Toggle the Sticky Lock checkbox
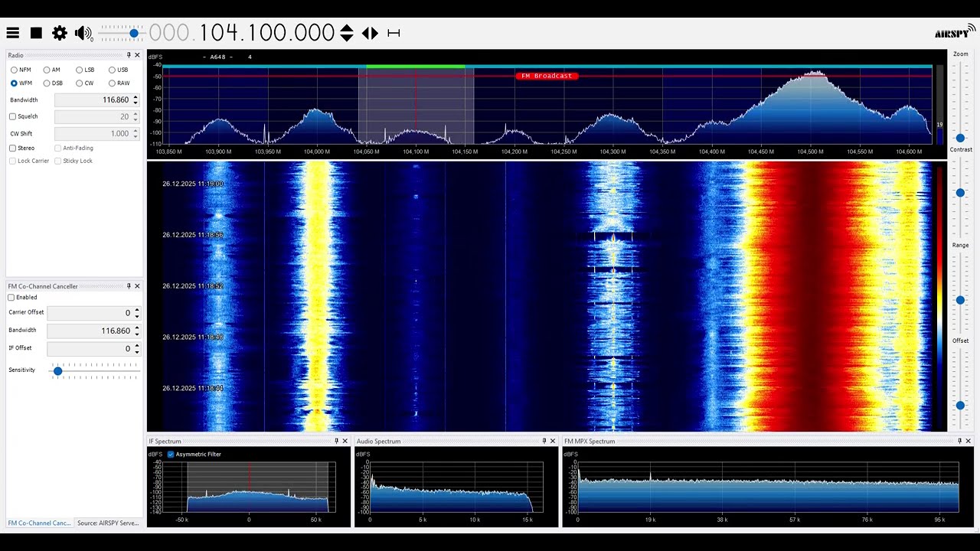This screenshot has height=551, width=980. tap(57, 161)
